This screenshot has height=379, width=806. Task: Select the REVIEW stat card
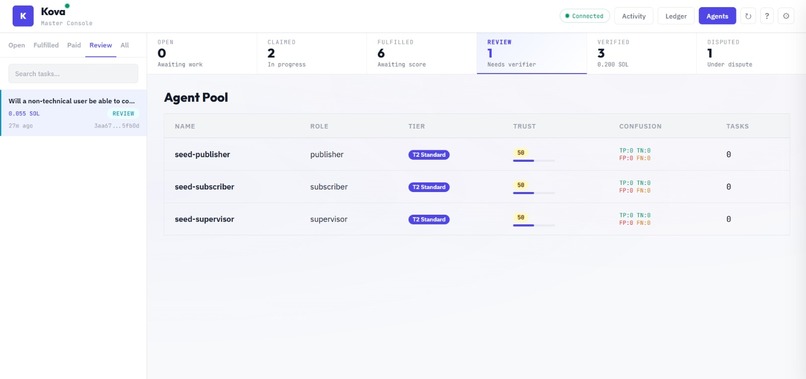tap(532, 53)
